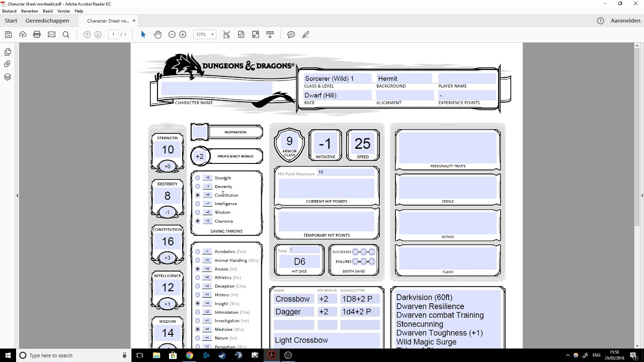
Task: Open Windows Start menu
Action: [x=7, y=355]
